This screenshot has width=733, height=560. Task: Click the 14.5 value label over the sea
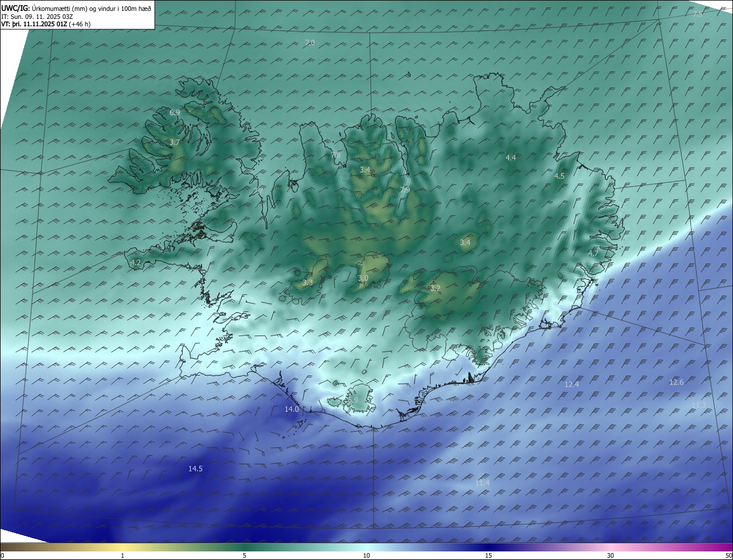click(x=195, y=468)
